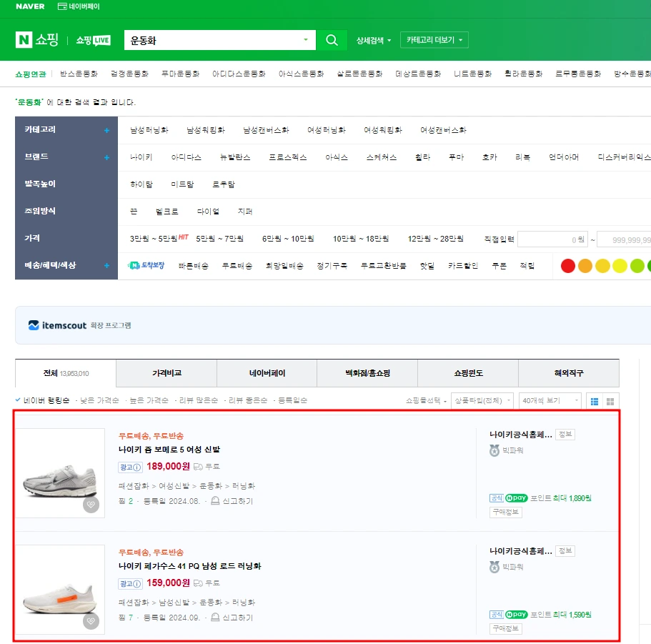Switch to the 백화점/홈쇼핑 tab
Screen dimensions: 651x644
click(x=367, y=373)
